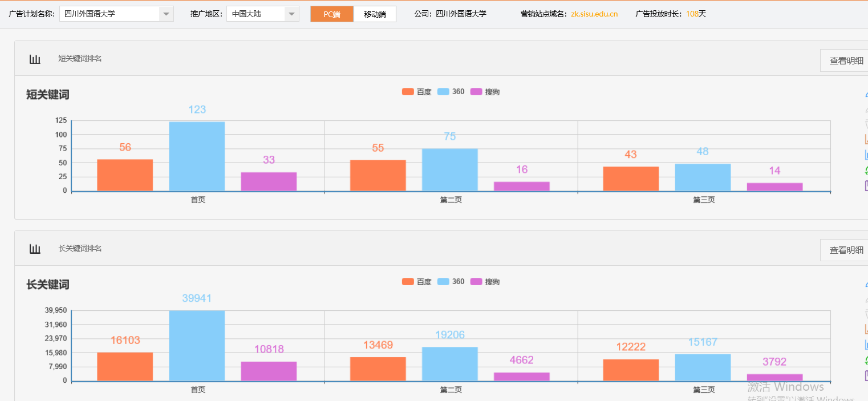Open the zk.slsu.edu.cn domain link

pos(594,14)
